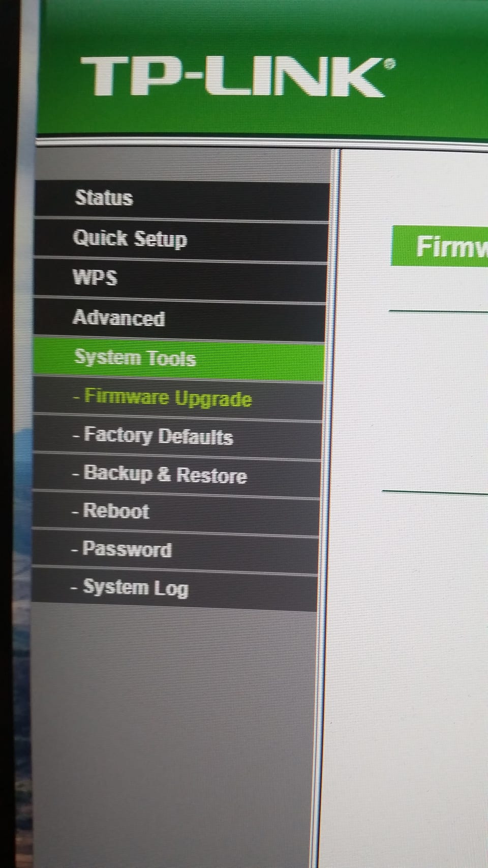Viewport: 488px width, 868px height.
Task: Select the WPS menu entry
Action: click(180, 280)
